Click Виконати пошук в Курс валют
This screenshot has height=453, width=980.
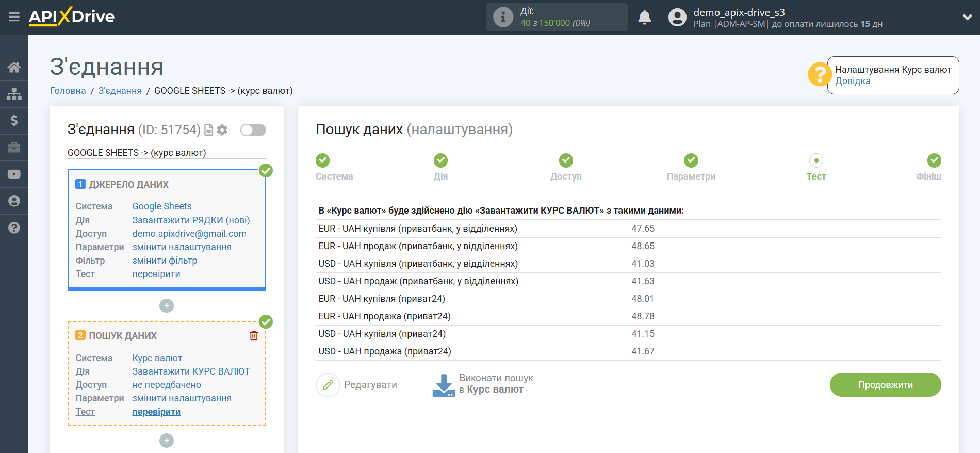click(496, 384)
